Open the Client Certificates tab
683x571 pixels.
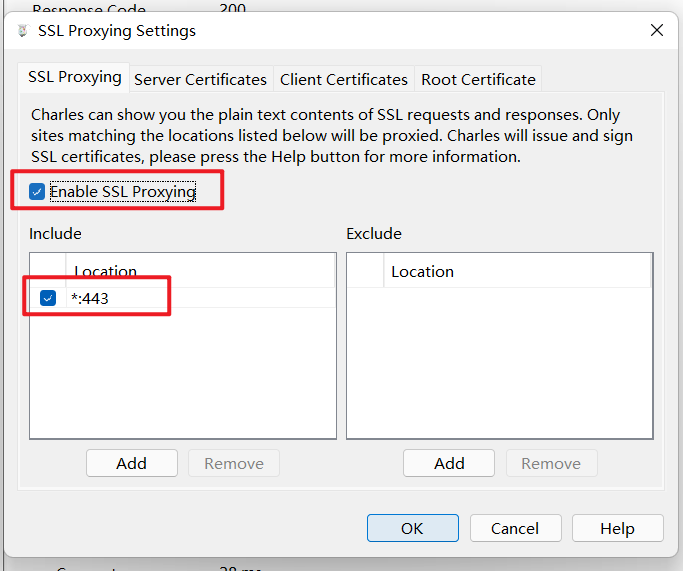(x=344, y=80)
